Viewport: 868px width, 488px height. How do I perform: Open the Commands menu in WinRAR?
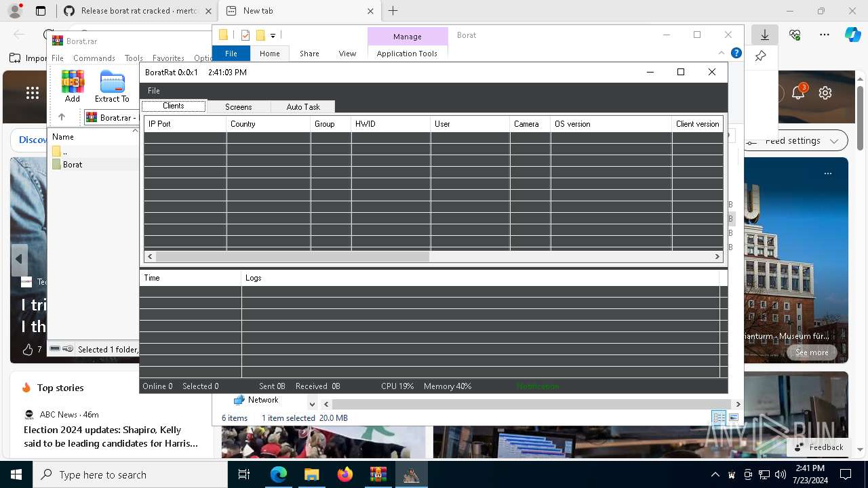(94, 58)
